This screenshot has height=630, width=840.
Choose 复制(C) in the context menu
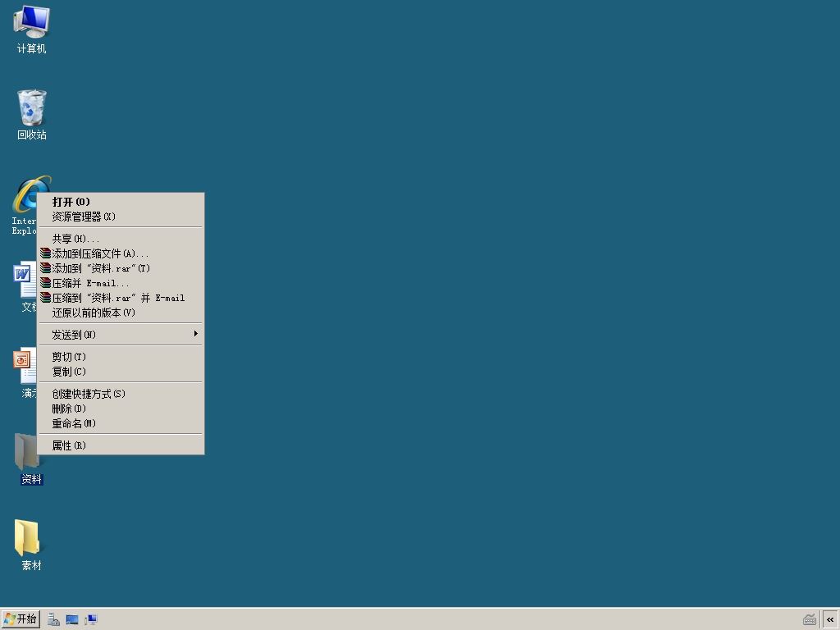pos(121,372)
